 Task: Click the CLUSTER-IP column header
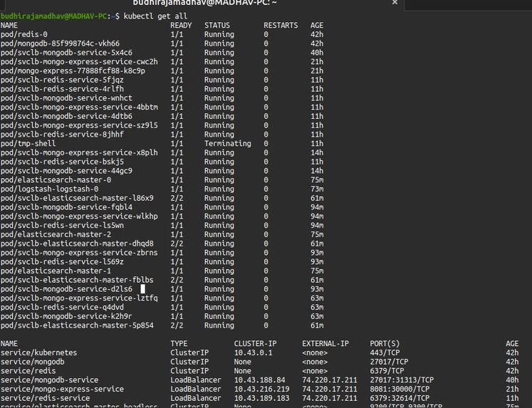255,344
